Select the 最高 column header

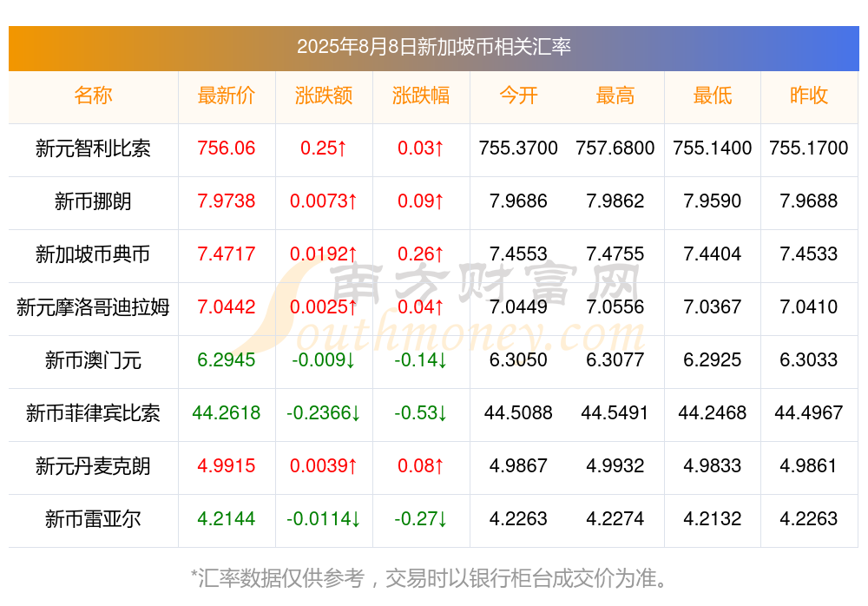615,96
